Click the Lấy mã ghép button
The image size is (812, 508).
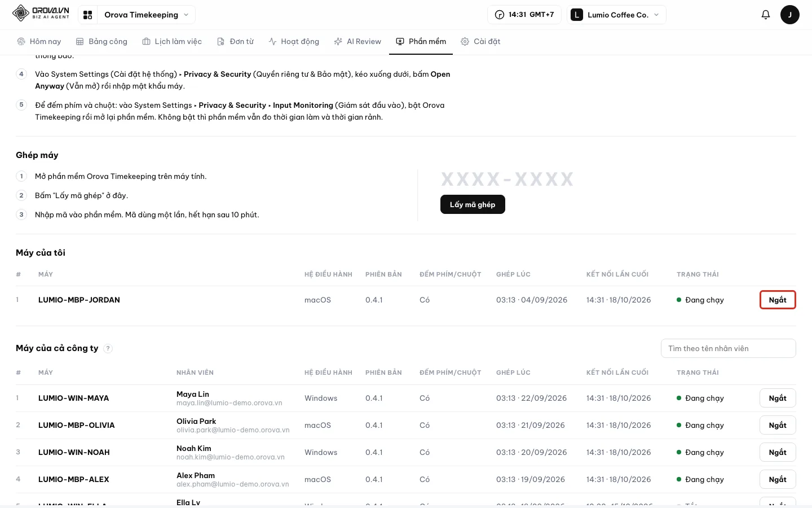tap(473, 204)
